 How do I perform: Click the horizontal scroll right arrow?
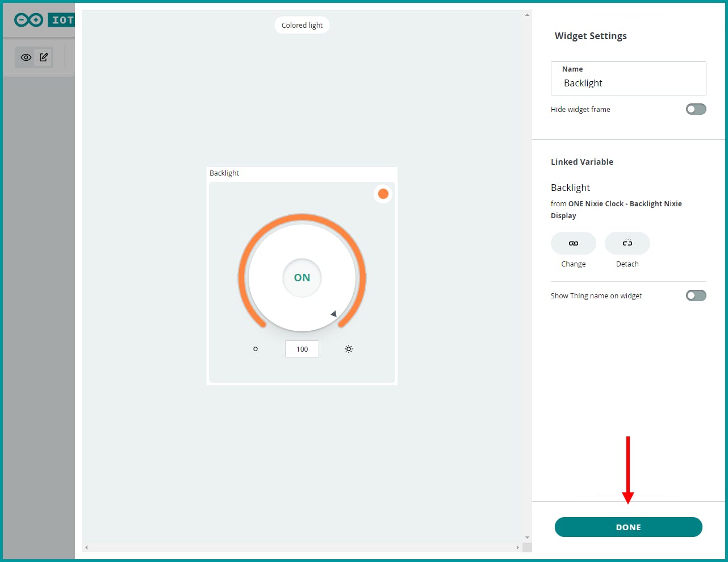pyautogui.click(x=517, y=548)
